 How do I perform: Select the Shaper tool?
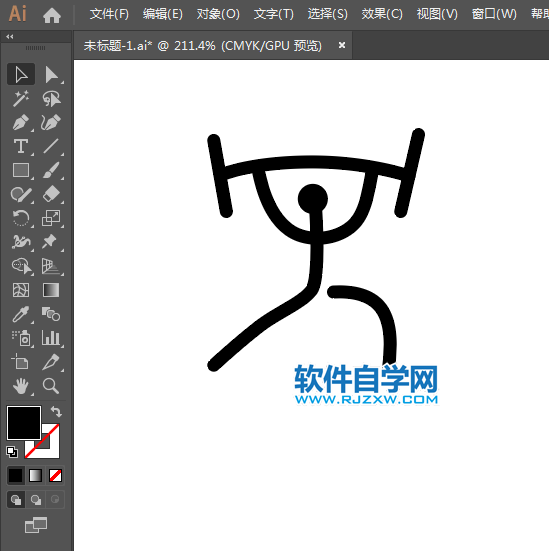click(x=21, y=194)
